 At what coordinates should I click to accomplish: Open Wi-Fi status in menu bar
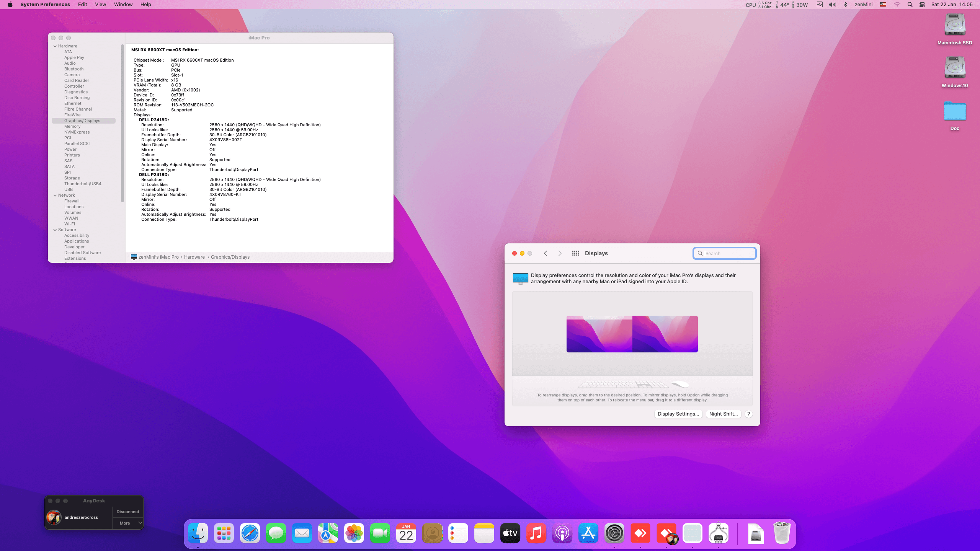pyautogui.click(x=897, y=5)
